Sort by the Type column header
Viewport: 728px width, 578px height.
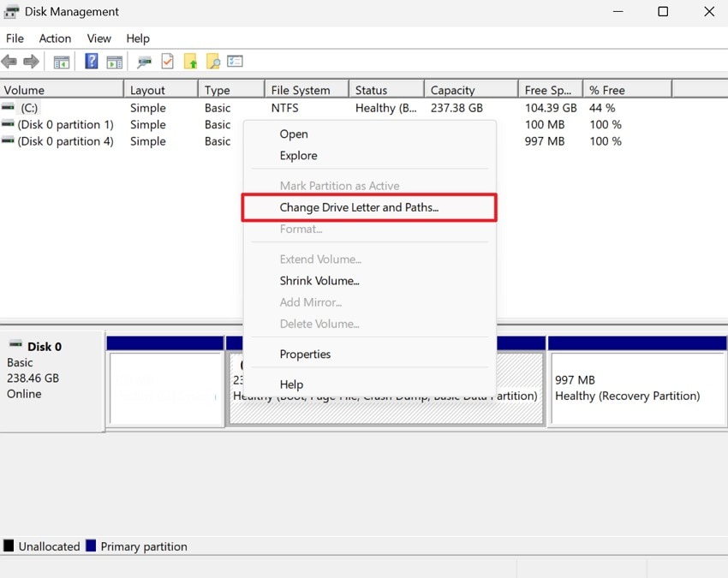pyautogui.click(x=232, y=90)
